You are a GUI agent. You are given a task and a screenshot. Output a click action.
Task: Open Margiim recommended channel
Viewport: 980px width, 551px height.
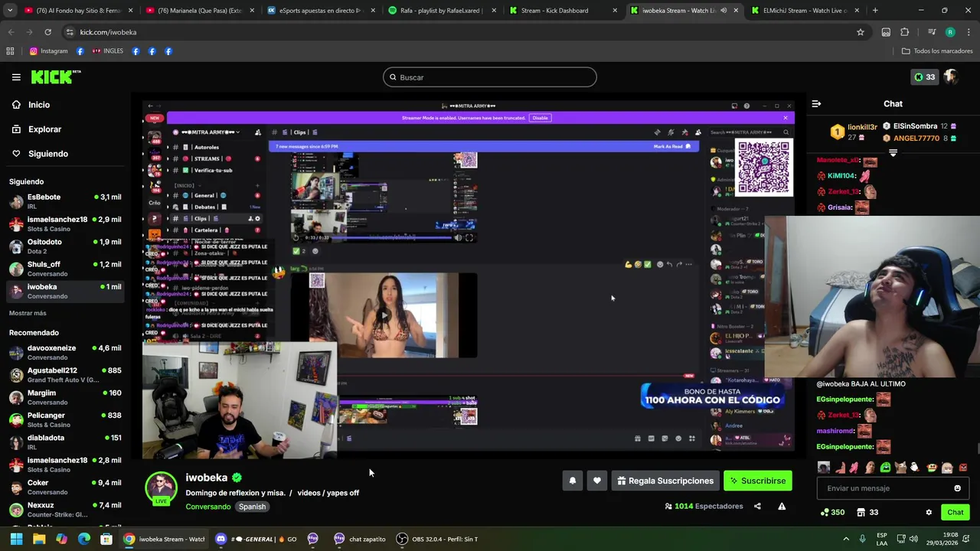(x=65, y=397)
